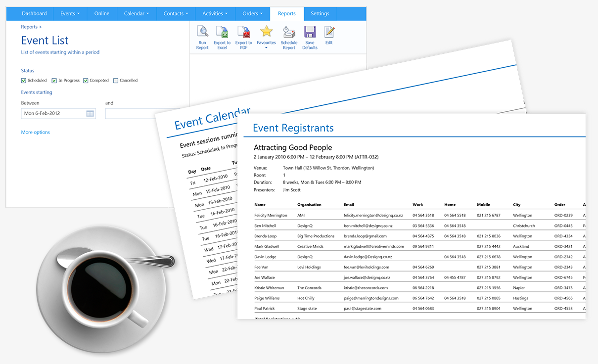The width and height of the screenshot is (598, 364).
Task: Save Defaults using the floppy disk icon
Action: tap(310, 32)
